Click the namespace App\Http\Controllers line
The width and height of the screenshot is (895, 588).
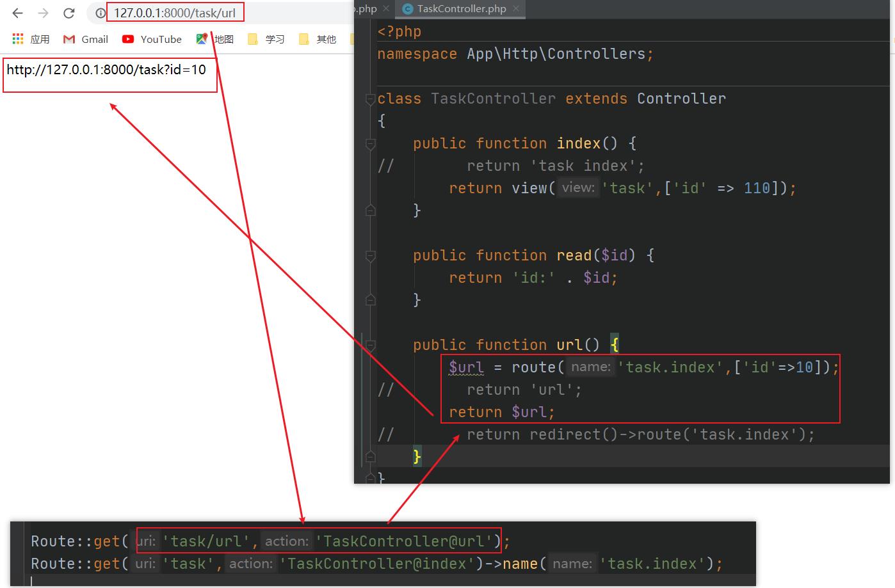[515, 54]
